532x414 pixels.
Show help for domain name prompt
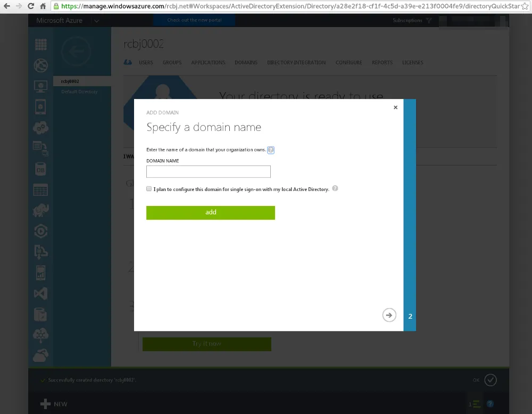click(x=271, y=150)
